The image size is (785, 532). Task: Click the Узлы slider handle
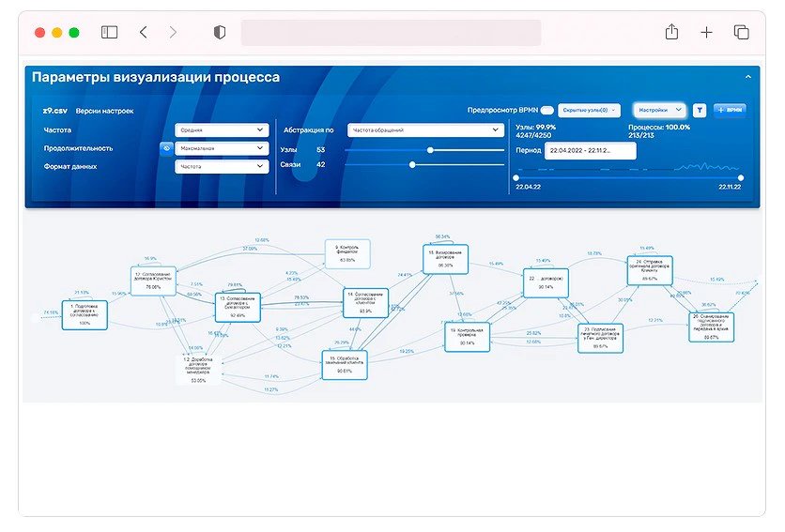(430, 150)
